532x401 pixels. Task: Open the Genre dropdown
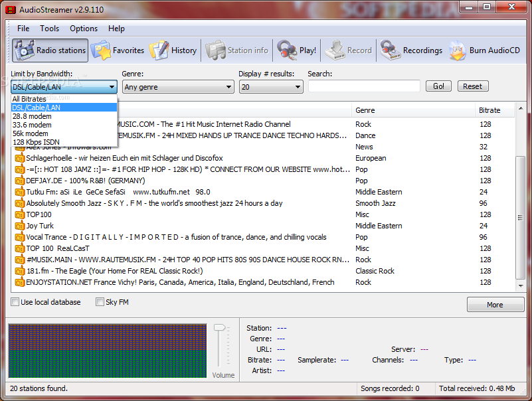coord(178,87)
